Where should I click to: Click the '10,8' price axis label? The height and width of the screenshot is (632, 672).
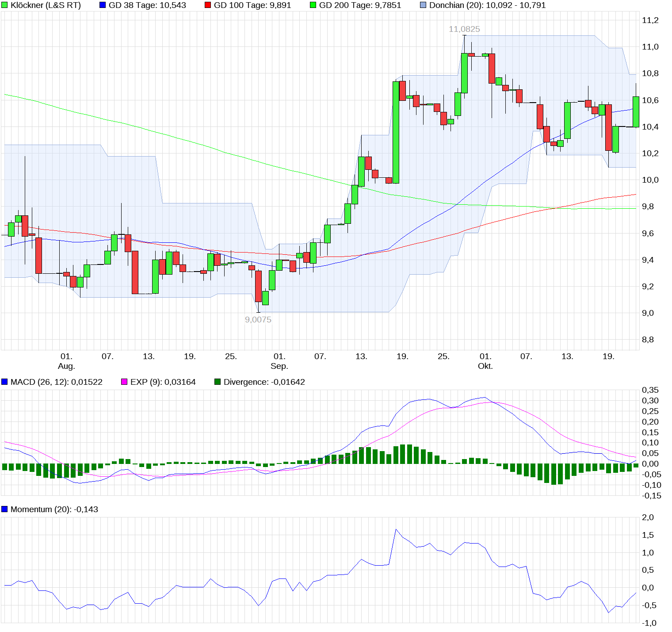tap(650, 73)
